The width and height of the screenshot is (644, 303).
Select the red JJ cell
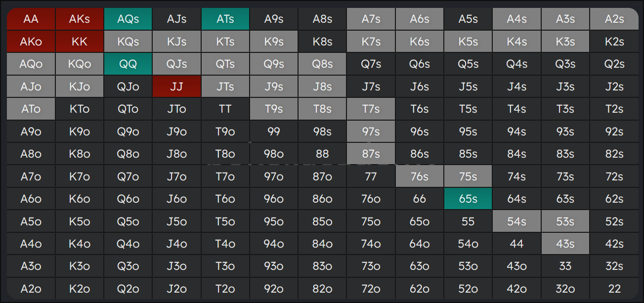click(176, 87)
